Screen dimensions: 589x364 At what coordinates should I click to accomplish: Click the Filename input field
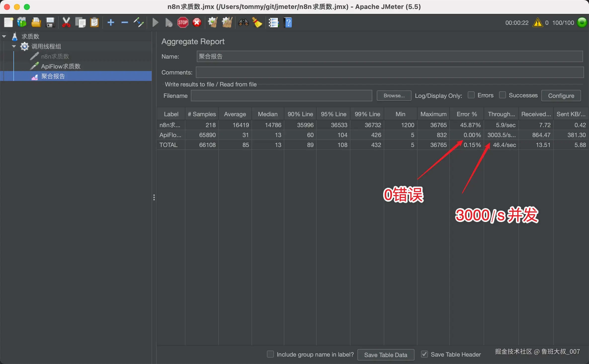click(281, 96)
